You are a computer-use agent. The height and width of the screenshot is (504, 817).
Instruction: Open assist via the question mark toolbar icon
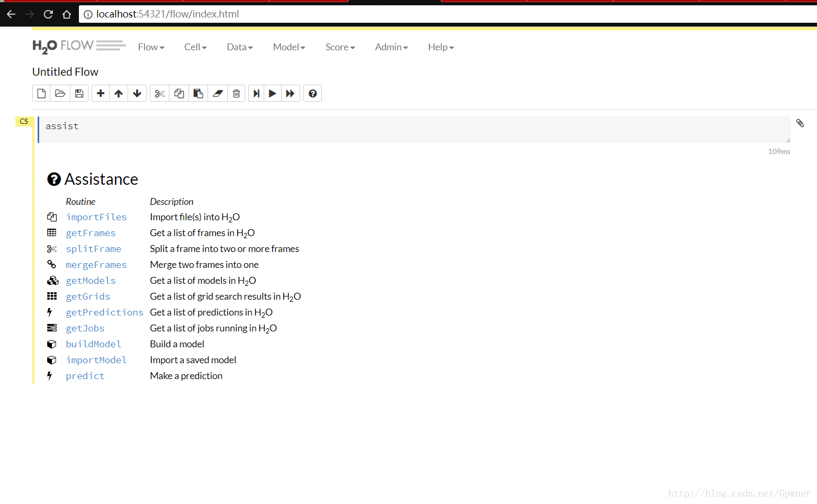(x=313, y=94)
